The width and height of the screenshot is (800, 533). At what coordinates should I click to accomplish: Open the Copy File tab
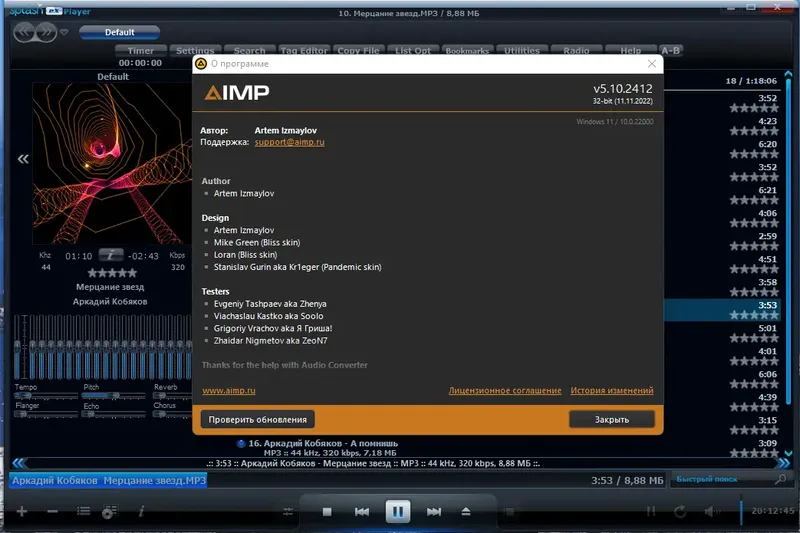point(358,50)
